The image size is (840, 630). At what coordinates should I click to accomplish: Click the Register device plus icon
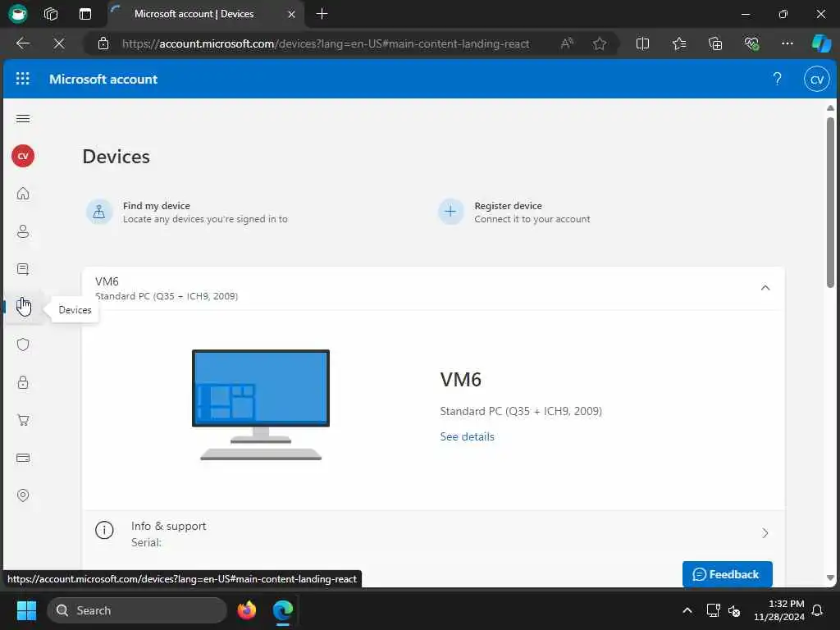pyautogui.click(x=450, y=212)
